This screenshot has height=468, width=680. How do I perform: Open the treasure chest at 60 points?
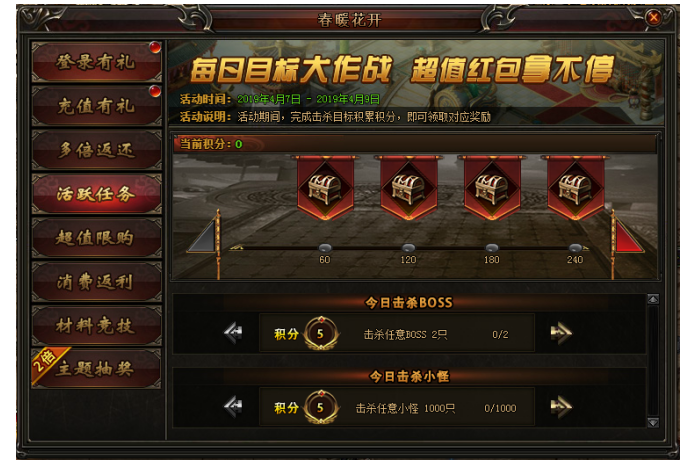pos(325,190)
